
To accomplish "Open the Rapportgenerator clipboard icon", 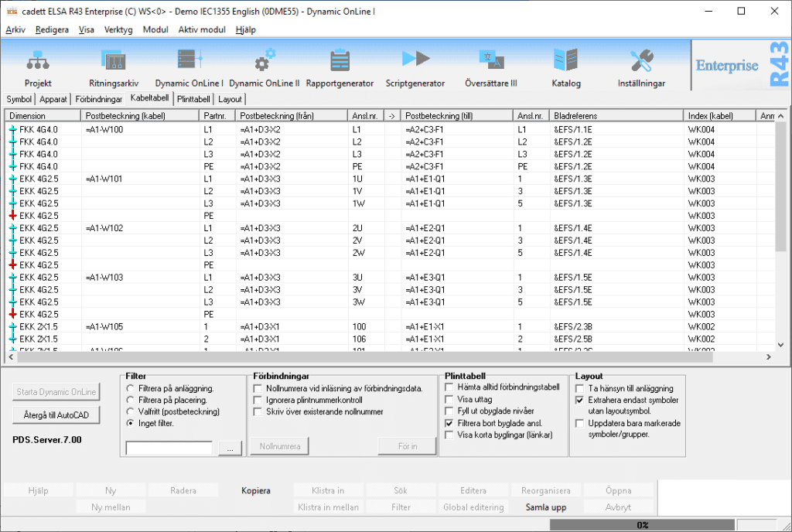I will click(340, 62).
